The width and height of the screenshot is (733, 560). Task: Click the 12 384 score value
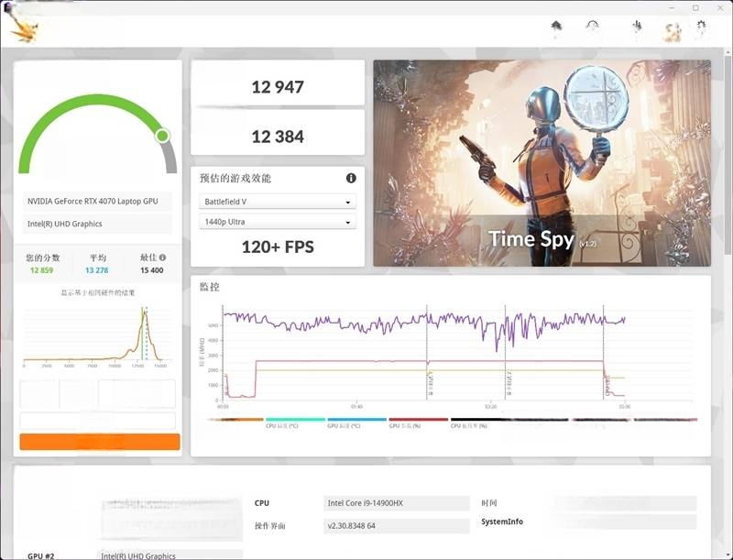(x=278, y=137)
